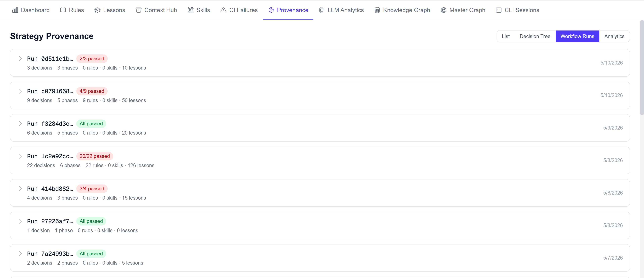This screenshot has height=278, width=644.
Task: Switch to the Analytics view
Action: 614,36
